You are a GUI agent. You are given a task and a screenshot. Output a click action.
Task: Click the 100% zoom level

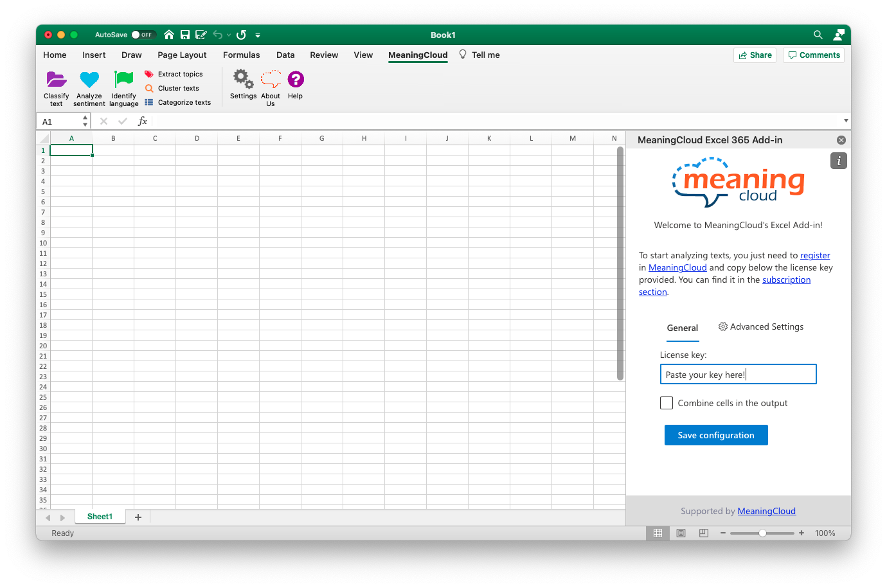pos(825,533)
